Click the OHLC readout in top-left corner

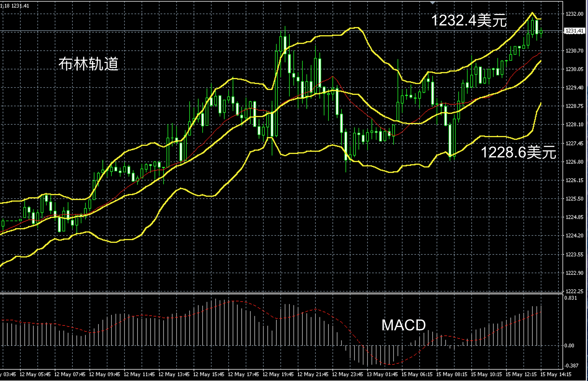tap(14, 6)
